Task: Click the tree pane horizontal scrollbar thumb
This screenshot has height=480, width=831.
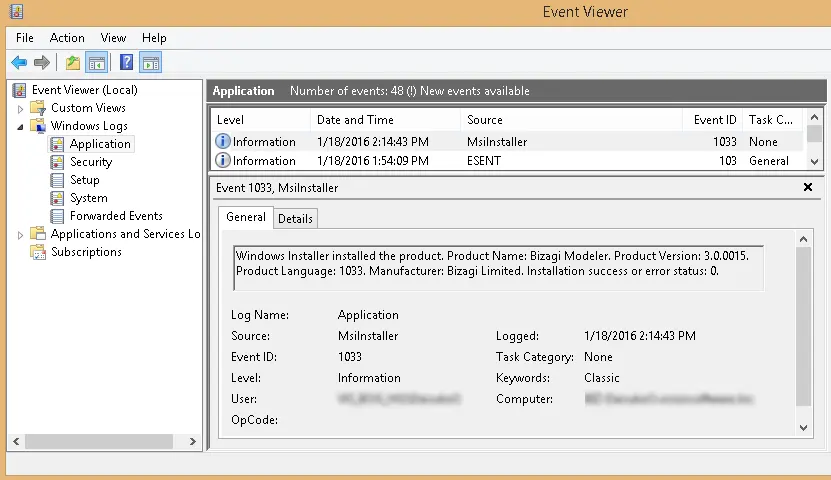Action: pos(99,441)
